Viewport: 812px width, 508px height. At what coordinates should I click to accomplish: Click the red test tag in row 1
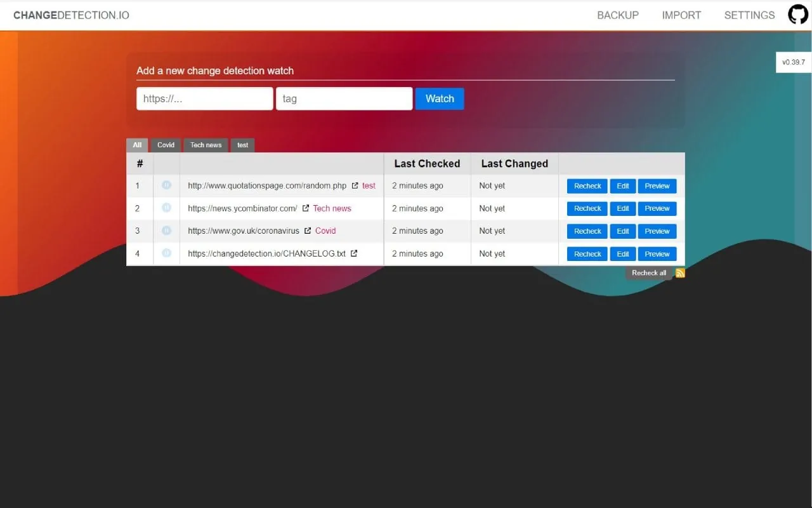[369, 186]
